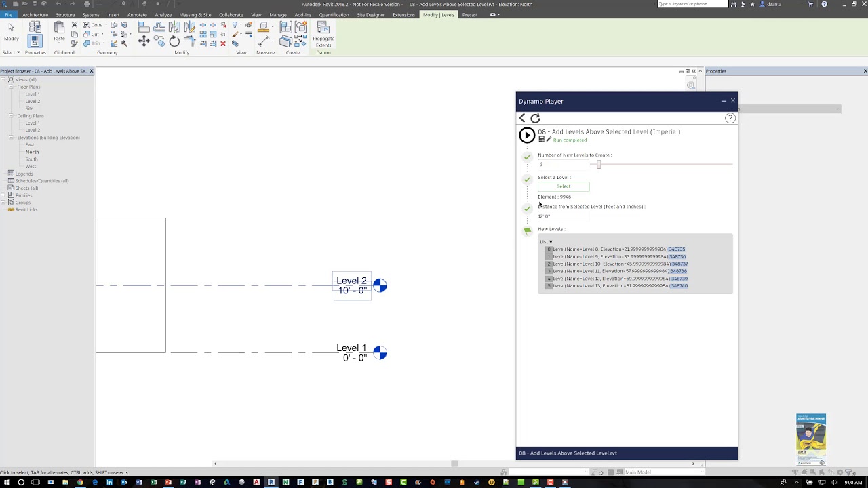Click the Level 1 blue level head symbol
Image resolution: width=868 pixels, height=488 pixels.
380,353
